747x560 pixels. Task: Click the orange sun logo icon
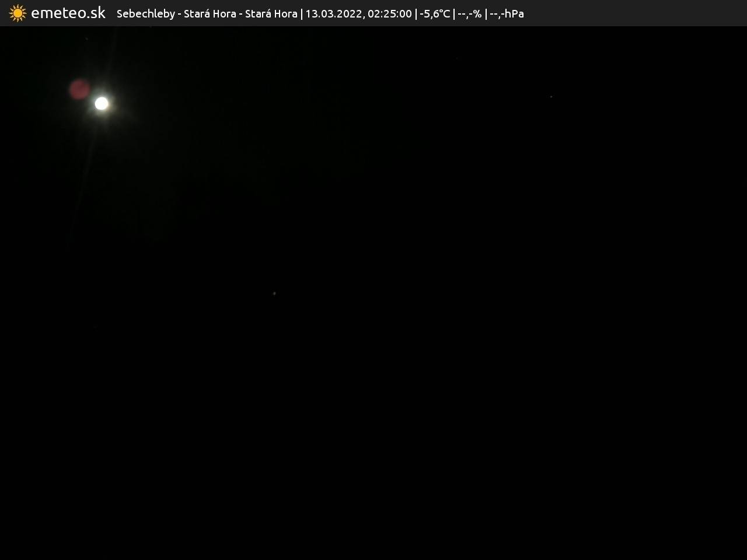[18, 13]
